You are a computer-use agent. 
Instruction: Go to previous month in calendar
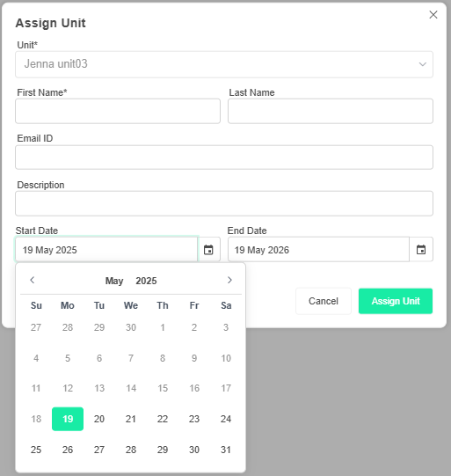(33, 280)
